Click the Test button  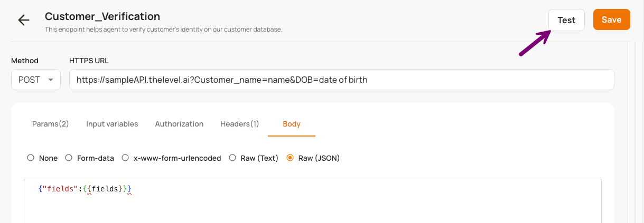(566, 20)
